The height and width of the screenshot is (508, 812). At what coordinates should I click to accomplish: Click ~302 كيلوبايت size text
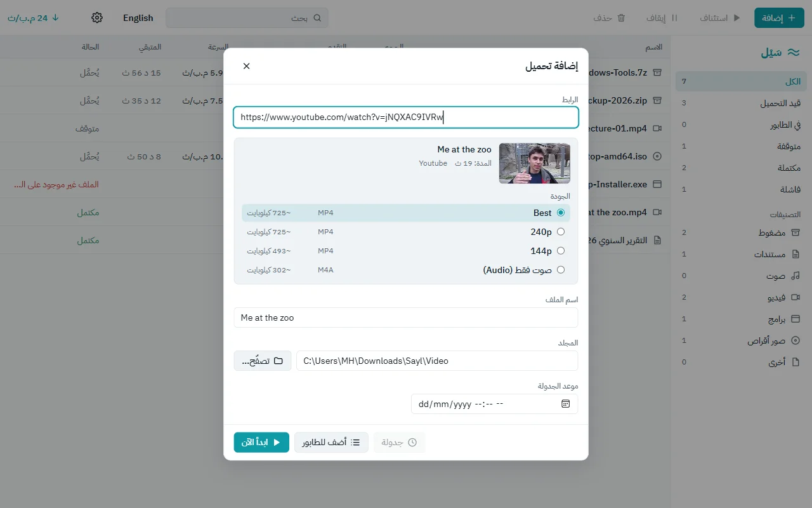(269, 270)
